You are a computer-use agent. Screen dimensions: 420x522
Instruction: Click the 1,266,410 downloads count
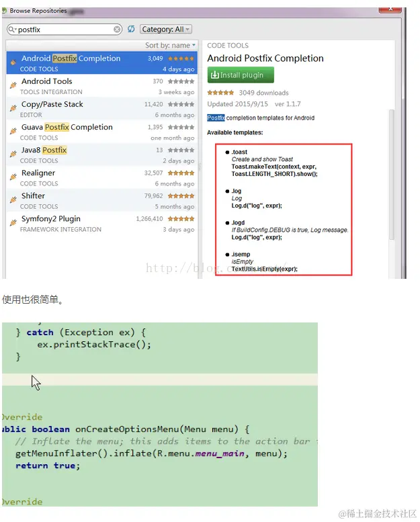[150, 219]
